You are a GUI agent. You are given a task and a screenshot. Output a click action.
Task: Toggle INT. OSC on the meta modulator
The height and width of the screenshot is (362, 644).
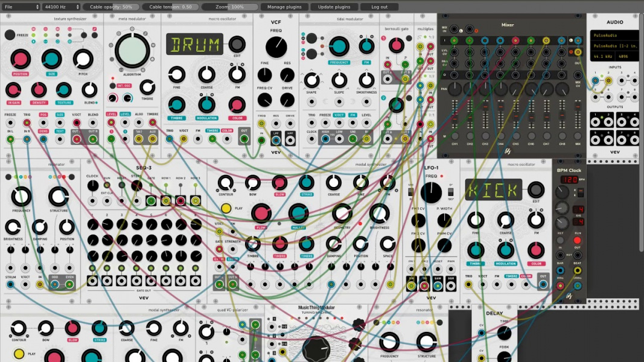pos(112,86)
